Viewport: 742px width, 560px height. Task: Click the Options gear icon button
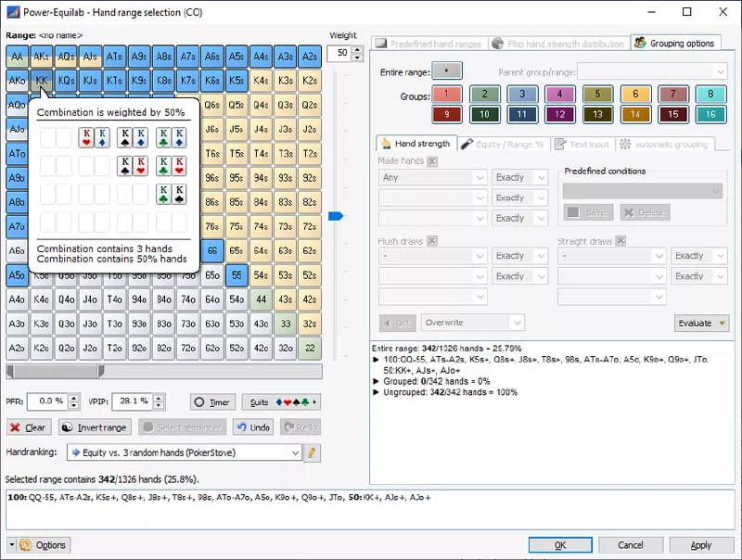pos(45,545)
